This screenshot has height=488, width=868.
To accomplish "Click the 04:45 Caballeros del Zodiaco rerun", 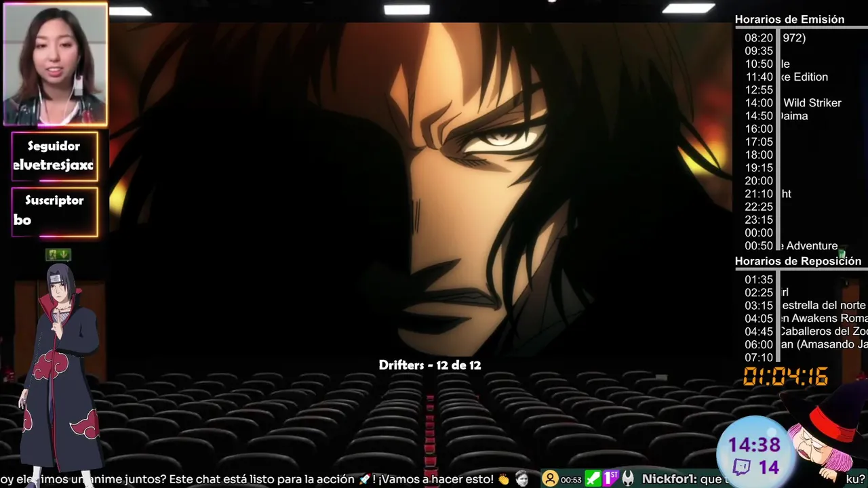I will pyautogui.click(x=806, y=331).
